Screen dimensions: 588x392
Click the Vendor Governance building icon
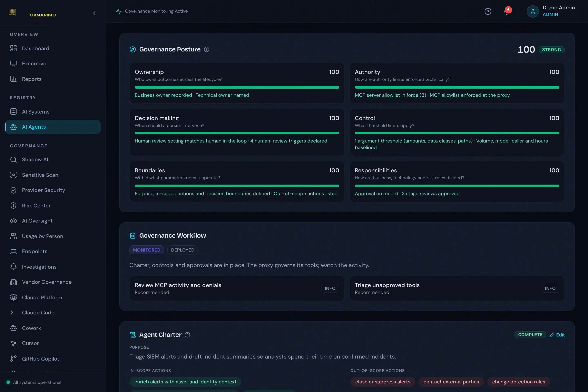(13, 282)
